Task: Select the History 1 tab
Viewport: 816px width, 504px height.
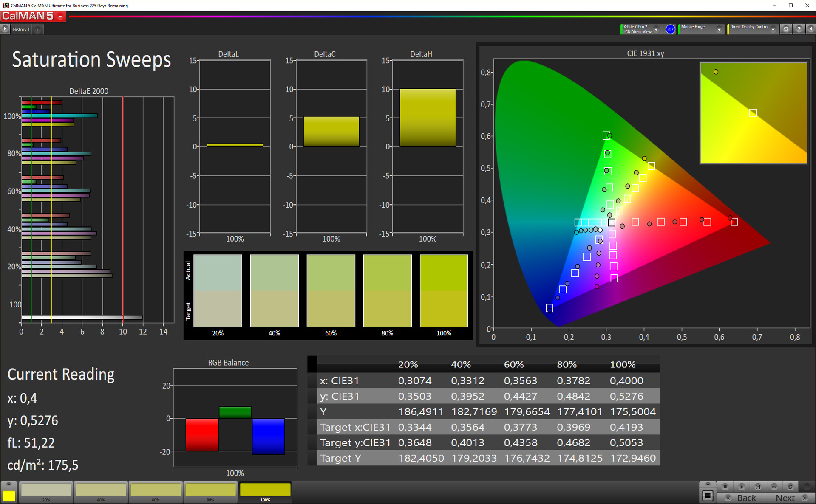Action: [x=21, y=29]
